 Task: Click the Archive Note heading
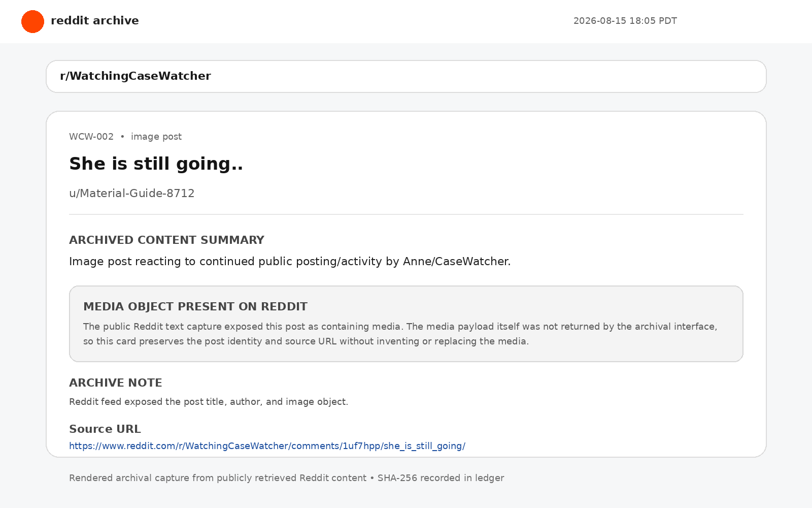(116, 383)
